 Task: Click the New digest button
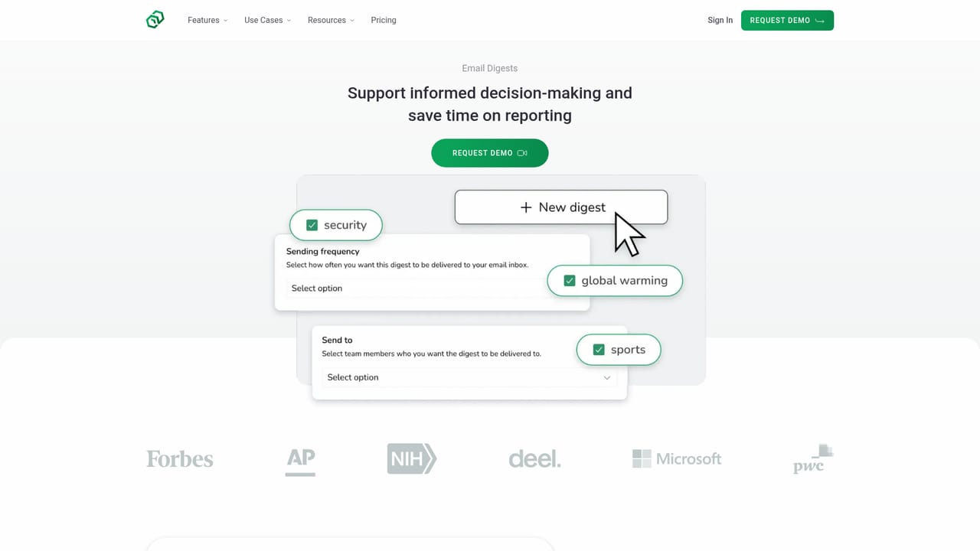tap(561, 207)
